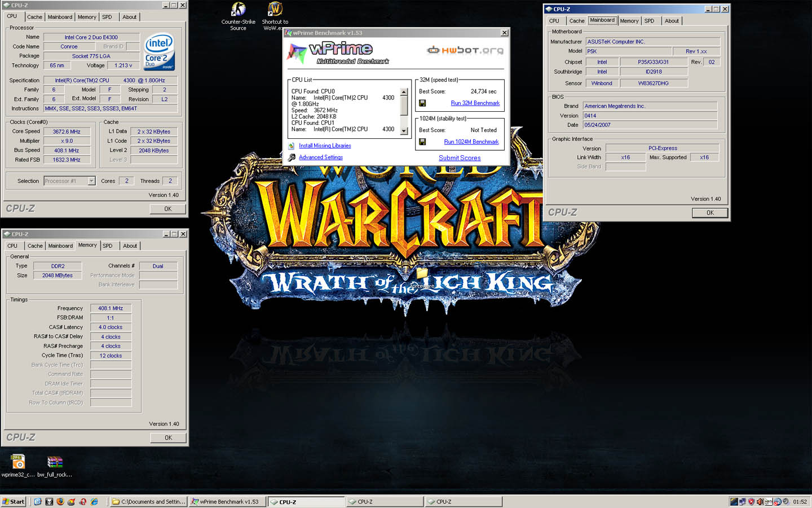Click scroll-up arrow in wPrime CPU List
The width and height of the screenshot is (812, 508).
pos(404,92)
